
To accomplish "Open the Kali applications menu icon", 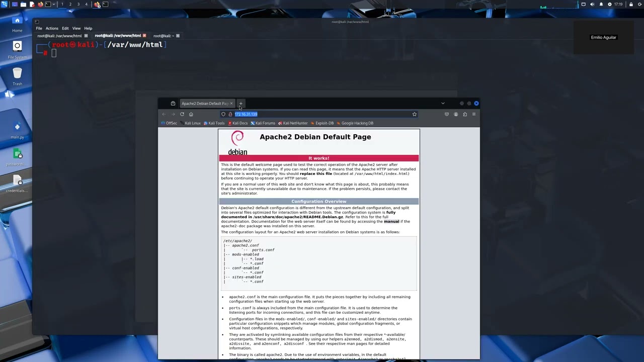I will [5, 4].
